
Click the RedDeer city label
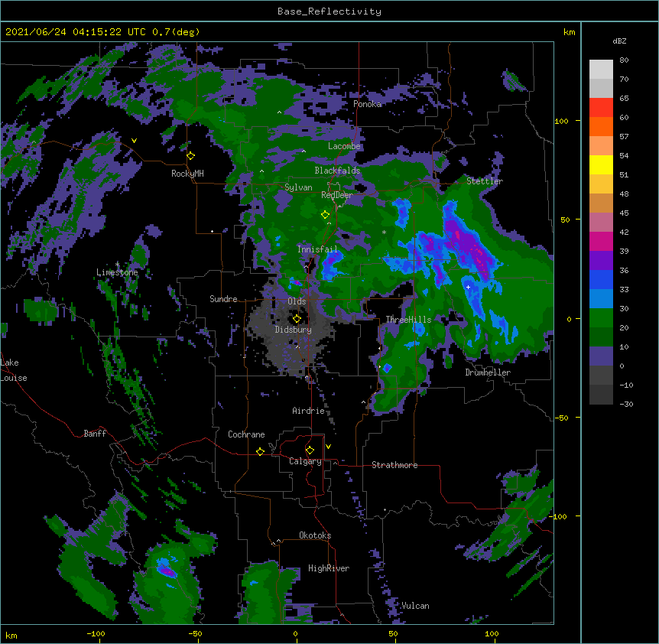[x=336, y=195]
